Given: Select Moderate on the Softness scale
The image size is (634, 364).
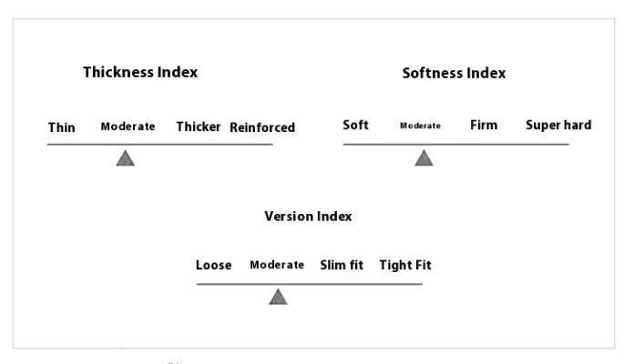Looking at the screenshot, I should click(420, 126).
